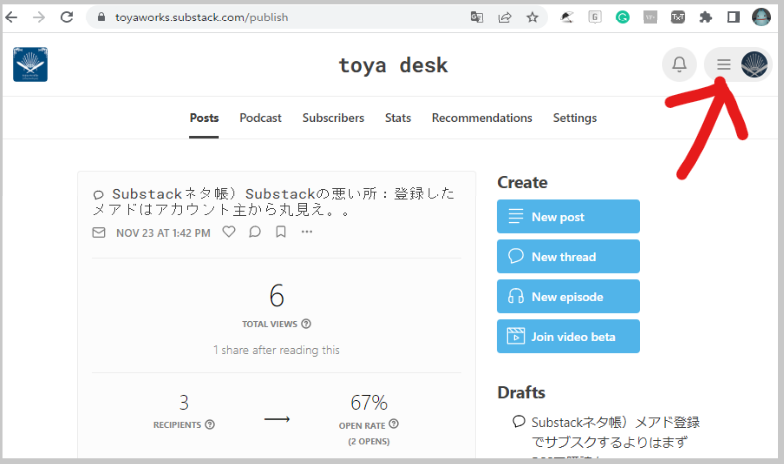Screen dimensions: 784x464
Task: Click the Recipients help question icon
Action: coord(210,424)
